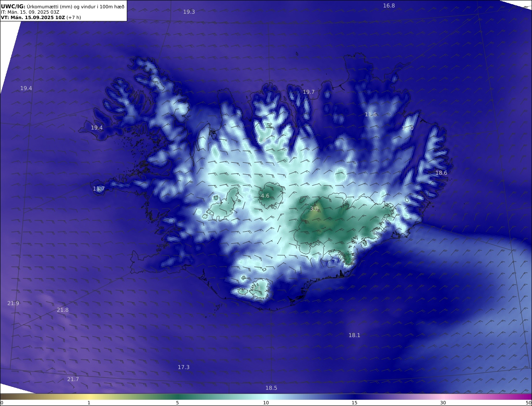Click the colorbar tick label 5
This screenshot has width=532, height=406.
(177, 403)
